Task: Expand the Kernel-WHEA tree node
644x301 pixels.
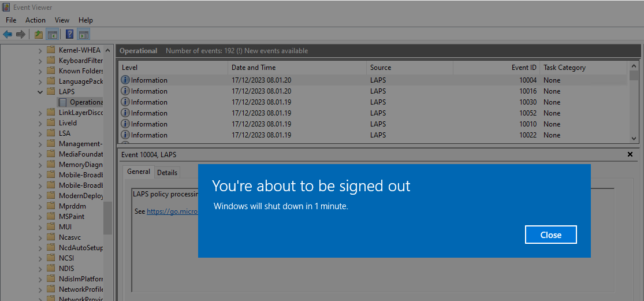Action: [40, 50]
